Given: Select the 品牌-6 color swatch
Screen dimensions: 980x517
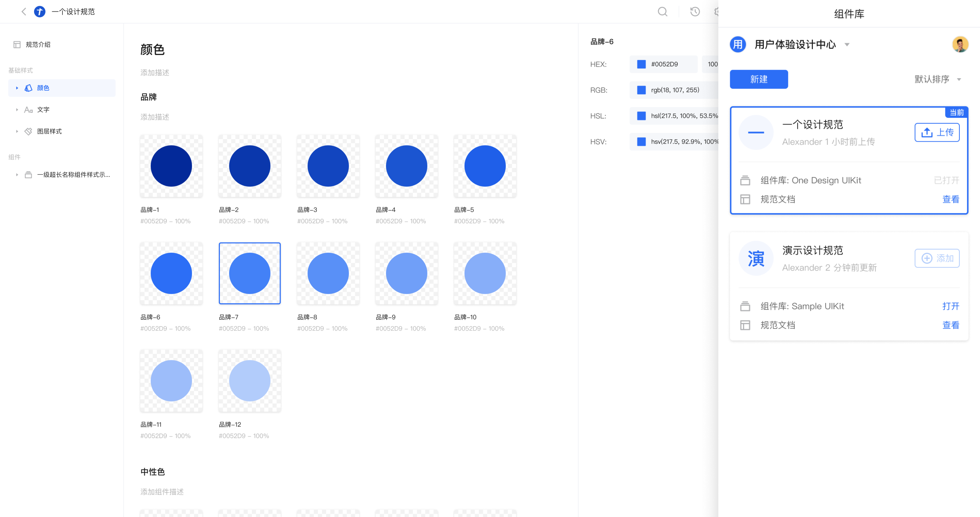Looking at the screenshot, I should click(171, 273).
